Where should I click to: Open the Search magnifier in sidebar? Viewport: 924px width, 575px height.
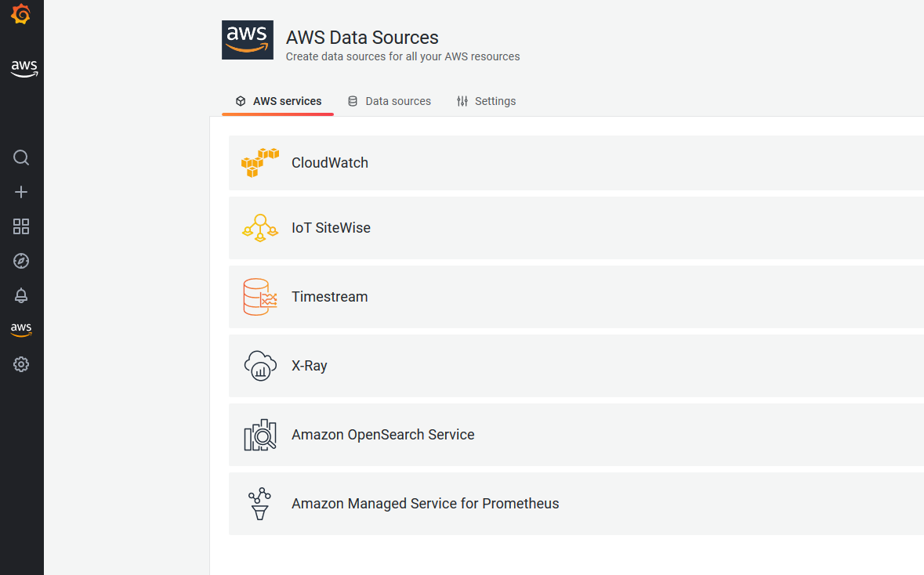(x=21, y=157)
